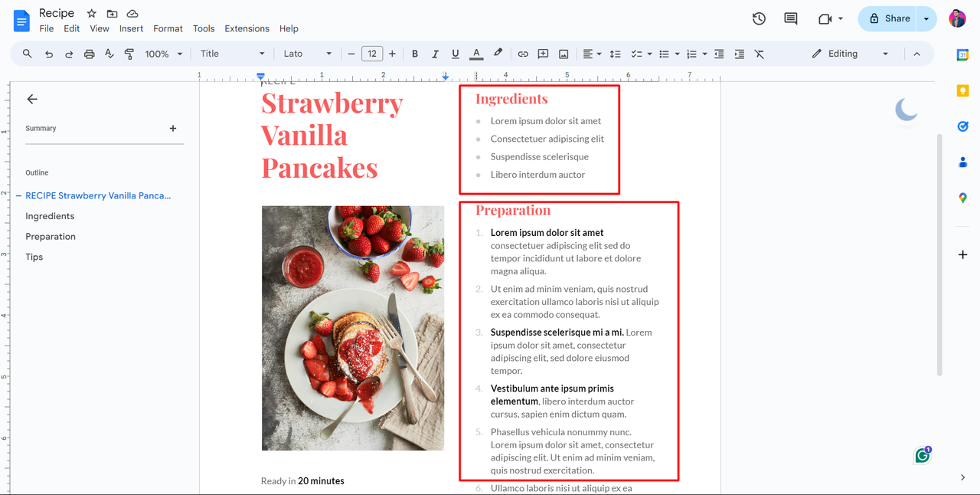Get add-ons with plus icon
Image resolution: width=980 pixels, height=495 pixels.
click(963, 254)
